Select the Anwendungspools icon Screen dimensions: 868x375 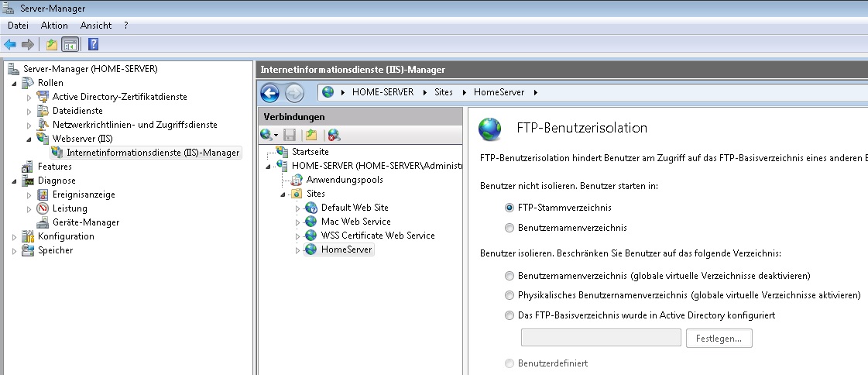point(297,180)
